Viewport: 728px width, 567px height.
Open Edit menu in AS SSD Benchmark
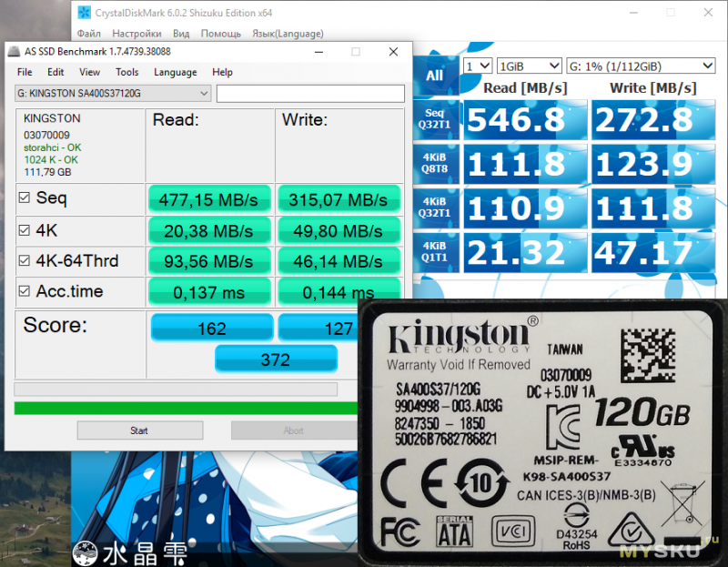coord(56,72)
